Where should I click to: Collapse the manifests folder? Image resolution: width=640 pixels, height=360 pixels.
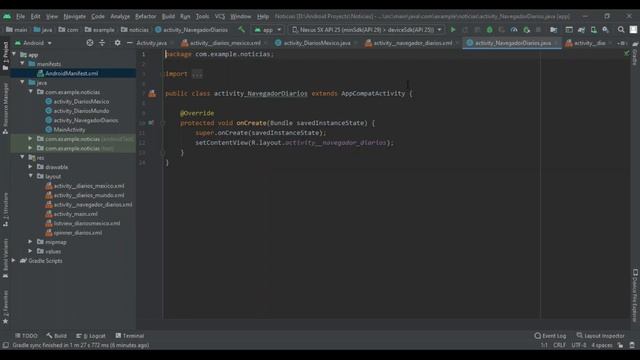click(22, 64)
